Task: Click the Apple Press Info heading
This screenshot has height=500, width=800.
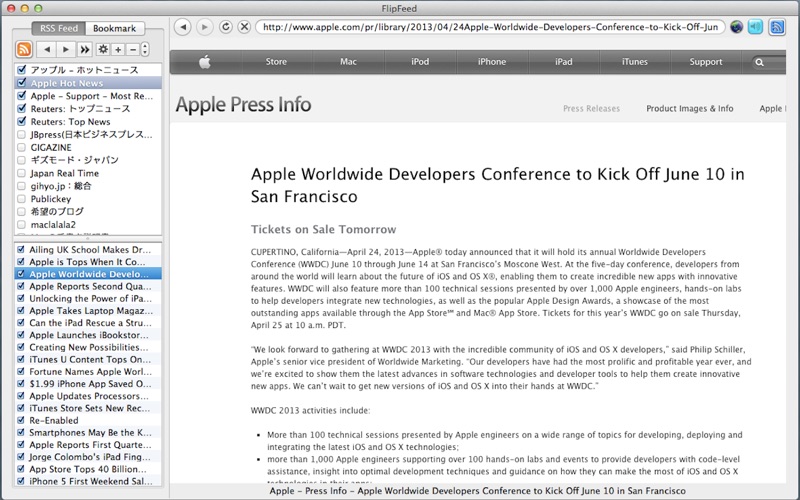Action: click(x=243, y=104)
